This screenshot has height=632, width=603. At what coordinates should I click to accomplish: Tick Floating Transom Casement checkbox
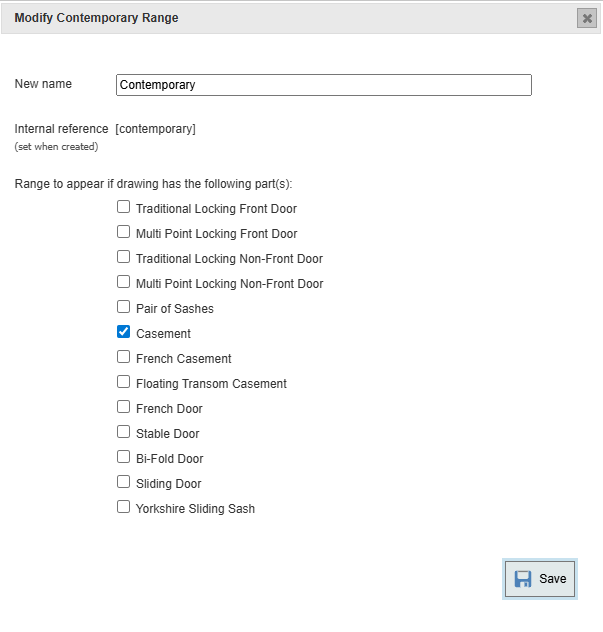click(x=124, y=382)
